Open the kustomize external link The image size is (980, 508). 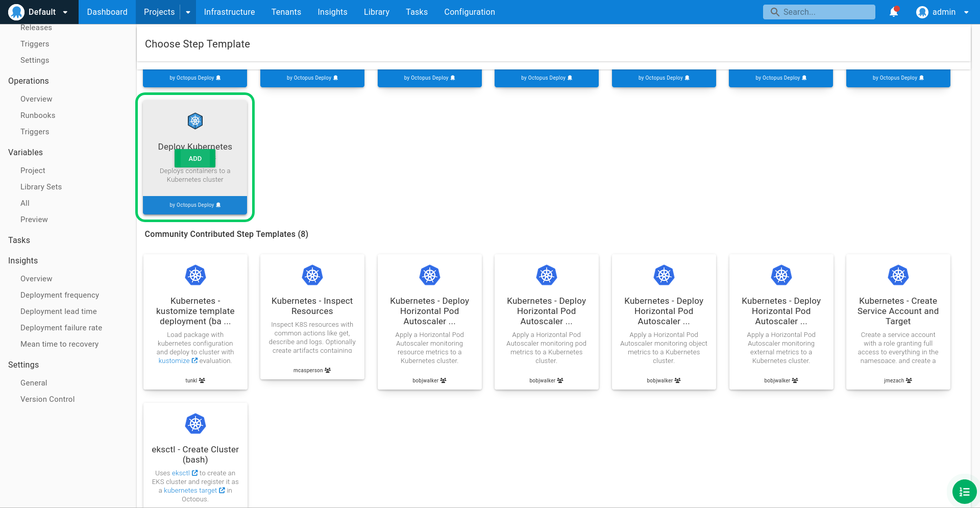click(x=178, y=361)
